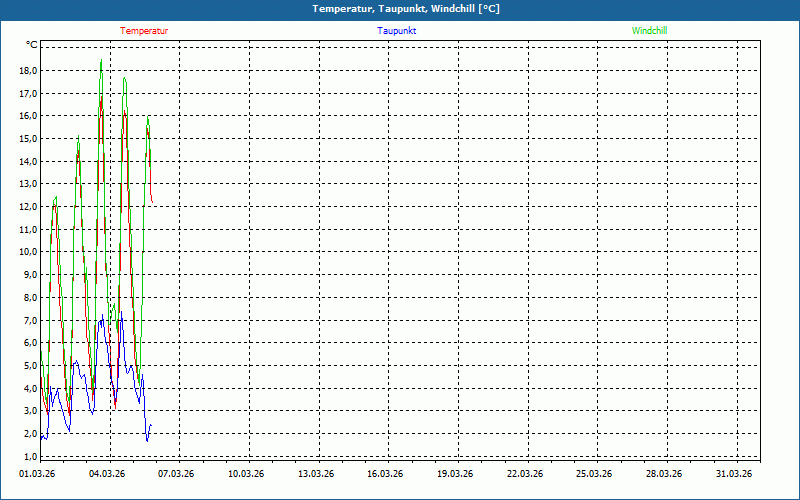The image size is (800, 500).
Task: Click the 10,0 y-axis value
Action: tap(29, 252)
